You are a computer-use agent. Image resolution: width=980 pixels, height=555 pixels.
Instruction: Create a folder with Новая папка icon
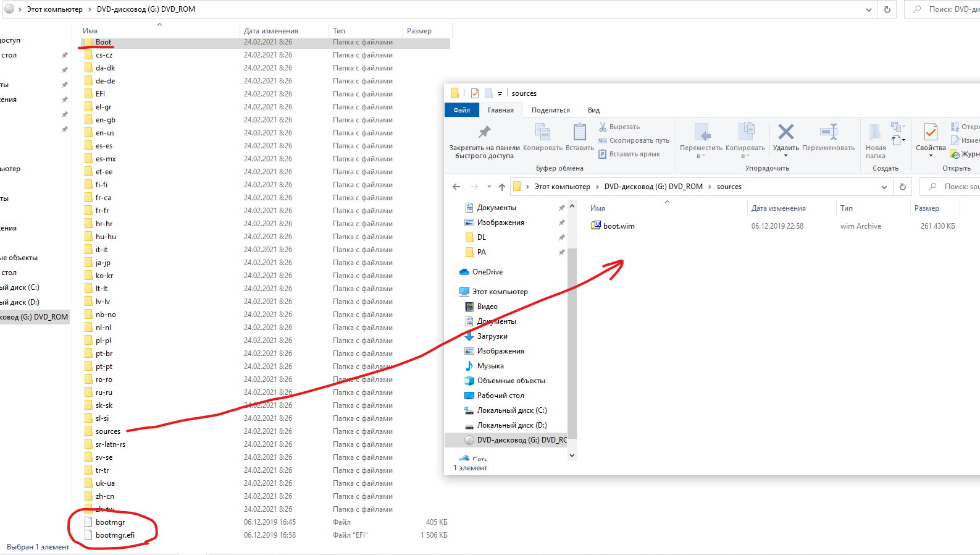[875, 132]
